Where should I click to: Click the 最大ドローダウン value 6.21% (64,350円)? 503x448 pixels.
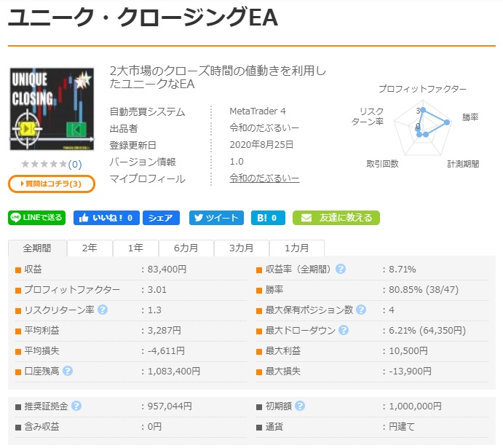click(x=427, y=330)
